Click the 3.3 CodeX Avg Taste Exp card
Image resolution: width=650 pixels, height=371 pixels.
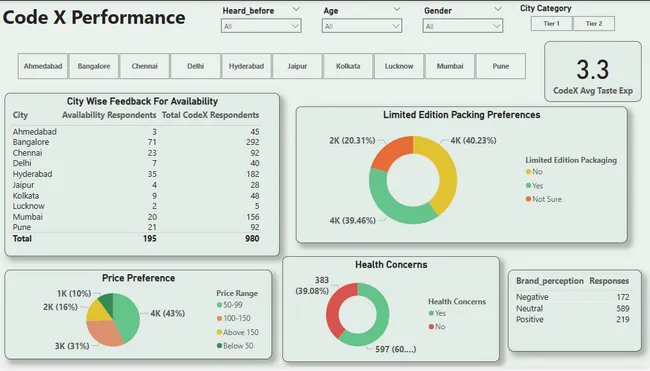pyautogui.click(x=593, y=72)
